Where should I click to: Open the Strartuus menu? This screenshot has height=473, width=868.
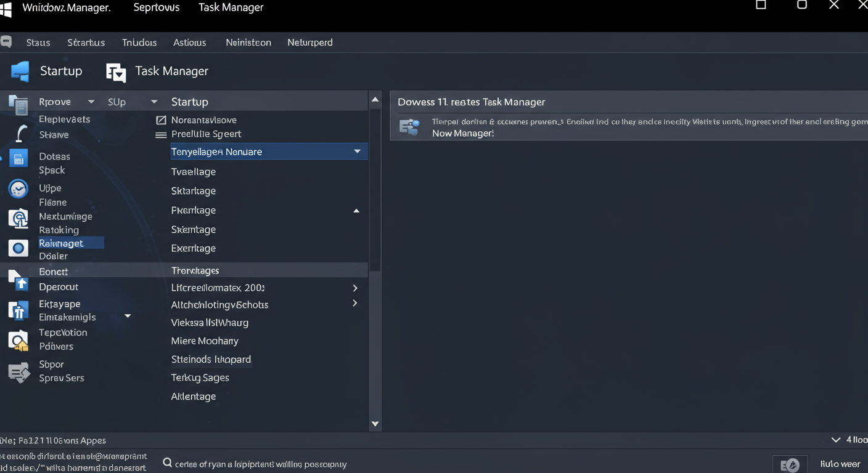(86, 42)
